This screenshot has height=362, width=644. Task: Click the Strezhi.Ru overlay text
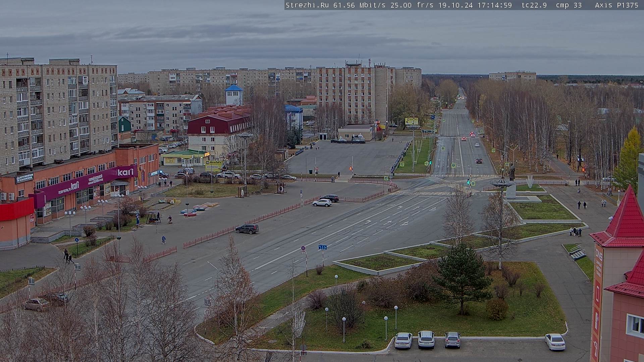point(307,5)
